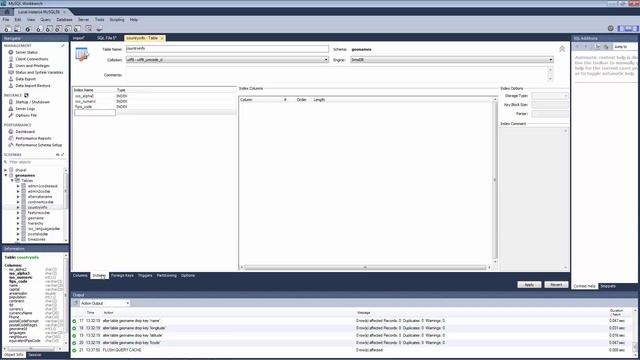This screenshot has width=640, height=360.
Task: Click the Table Name input field
Action: [227, 49]
